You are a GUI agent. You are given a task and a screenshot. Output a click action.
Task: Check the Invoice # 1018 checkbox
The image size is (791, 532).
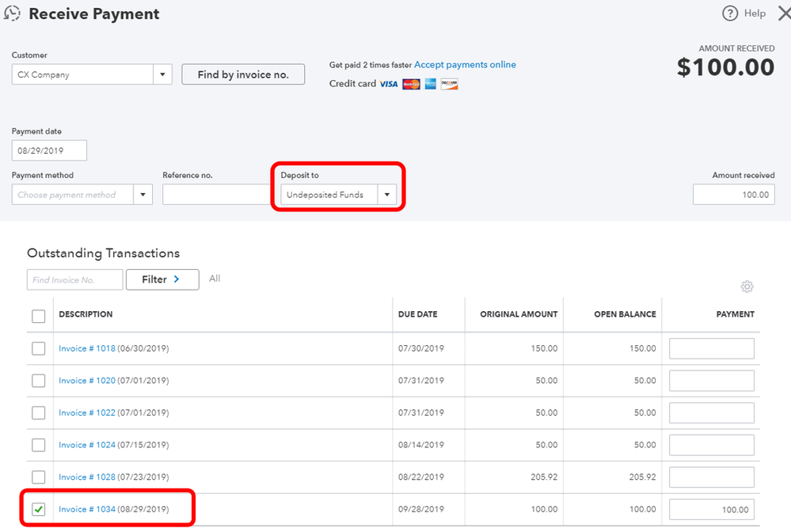pyautogui.click(x=38, y=348)
